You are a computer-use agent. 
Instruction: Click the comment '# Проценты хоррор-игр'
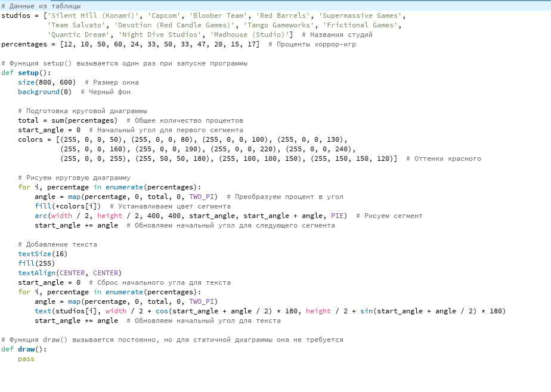click(x=312, y=44)
